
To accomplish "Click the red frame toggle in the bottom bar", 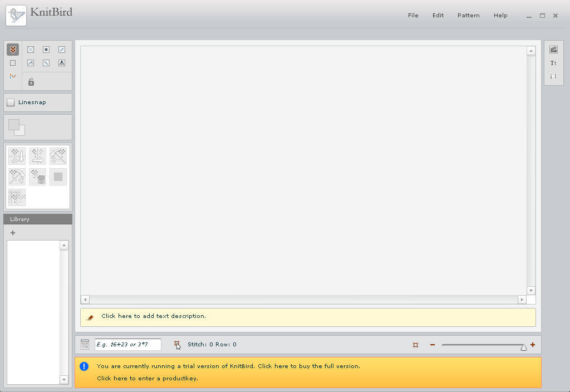I will (x=415, y=345).
